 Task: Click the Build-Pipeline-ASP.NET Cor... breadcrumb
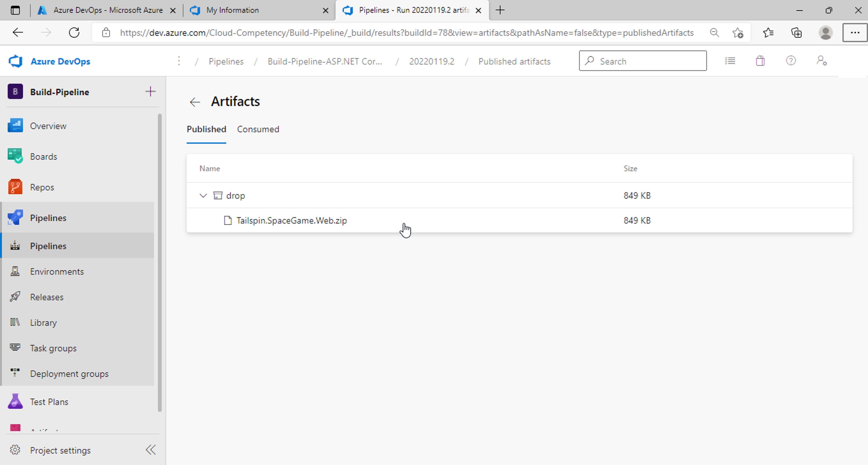(x=325, y=61)
